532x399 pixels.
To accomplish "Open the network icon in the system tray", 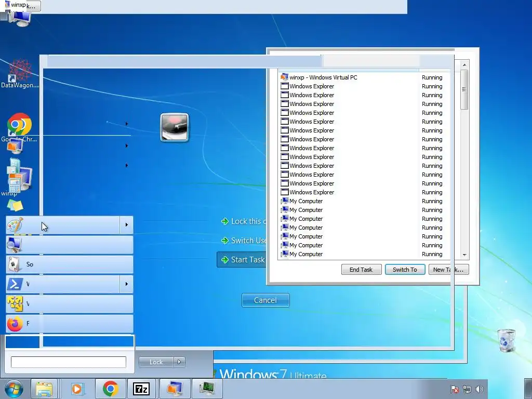I will point(467,389).
